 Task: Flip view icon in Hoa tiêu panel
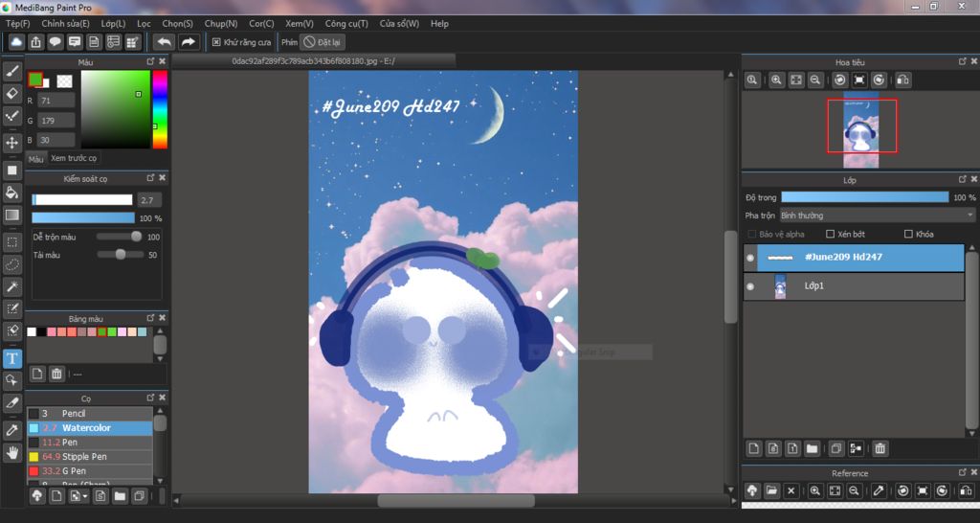point(902,80)
